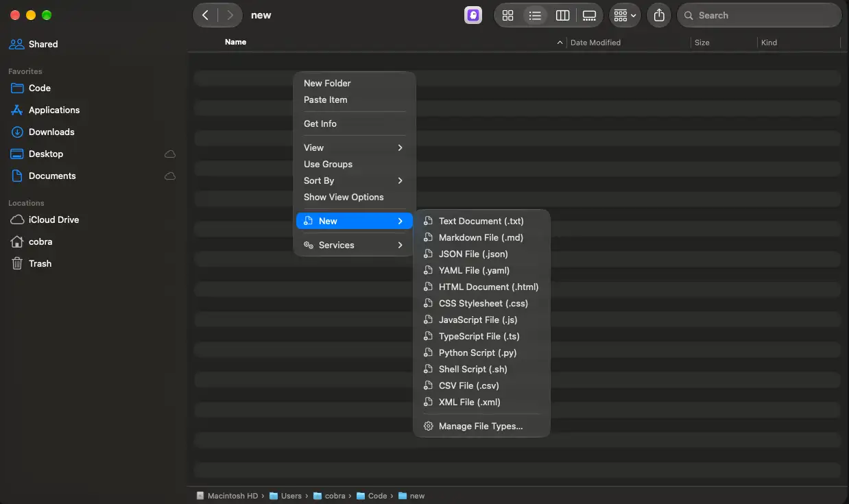Create a new Text Document (.txt)
Image resolution: width=849 pixels, height=504 pixels.
[481, 221]
